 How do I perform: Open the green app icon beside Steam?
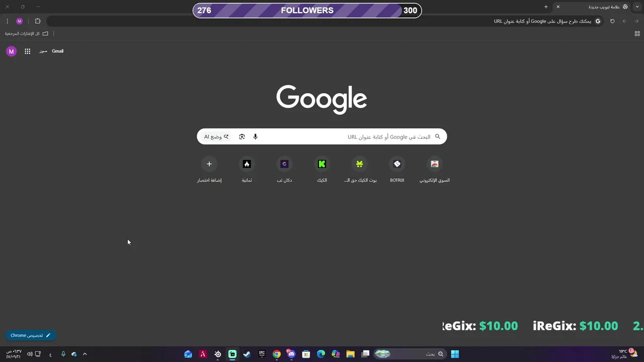[x=232, y=354]
